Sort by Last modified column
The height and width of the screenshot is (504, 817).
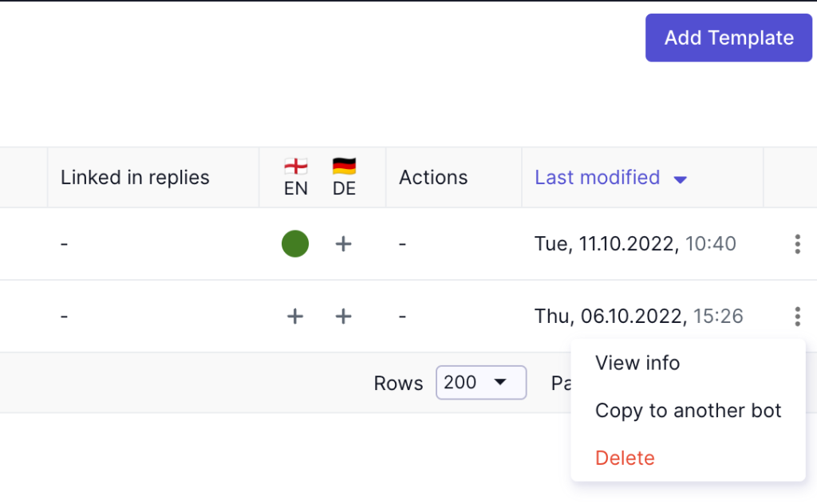pos(597,178)
